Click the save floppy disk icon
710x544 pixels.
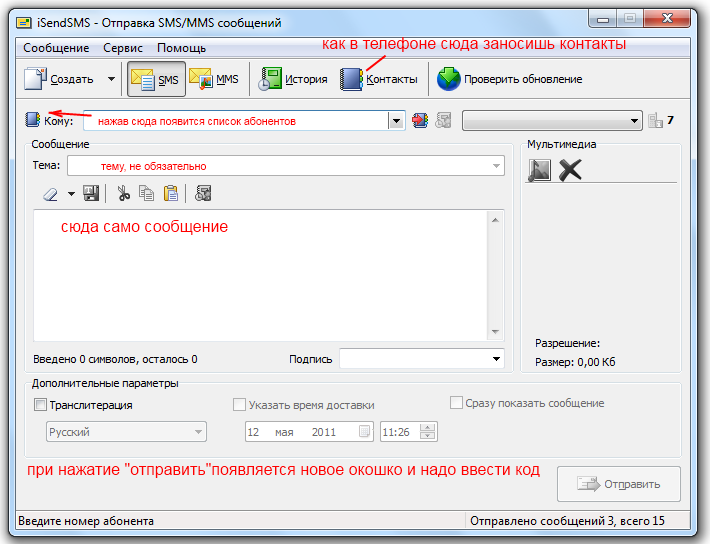[91, 193]
